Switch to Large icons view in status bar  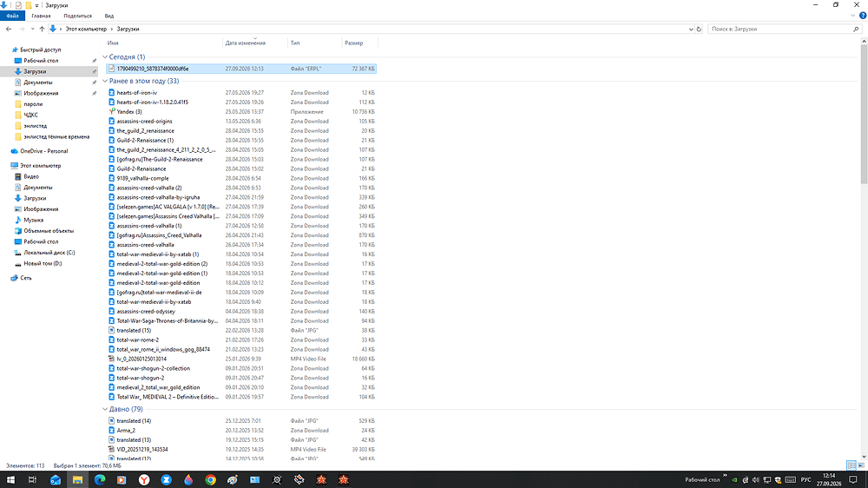point(861,465)
